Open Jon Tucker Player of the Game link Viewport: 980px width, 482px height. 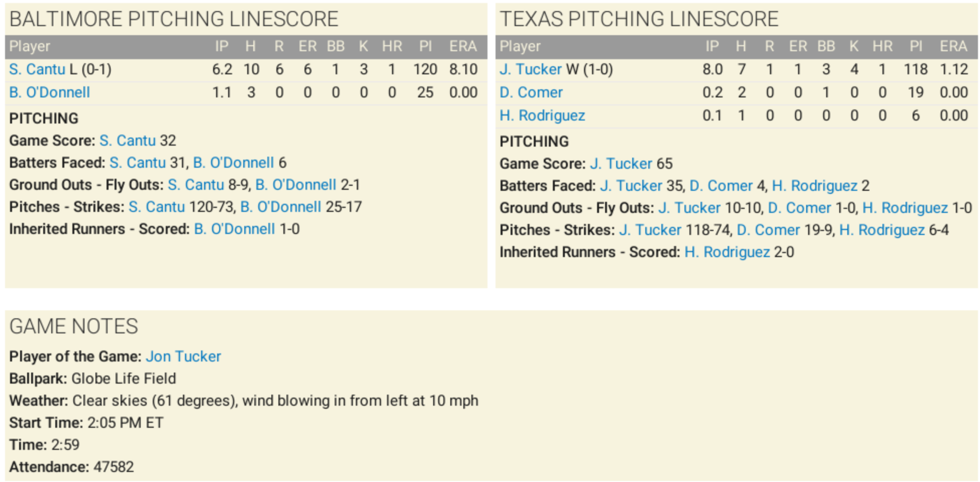coord(183,356)
